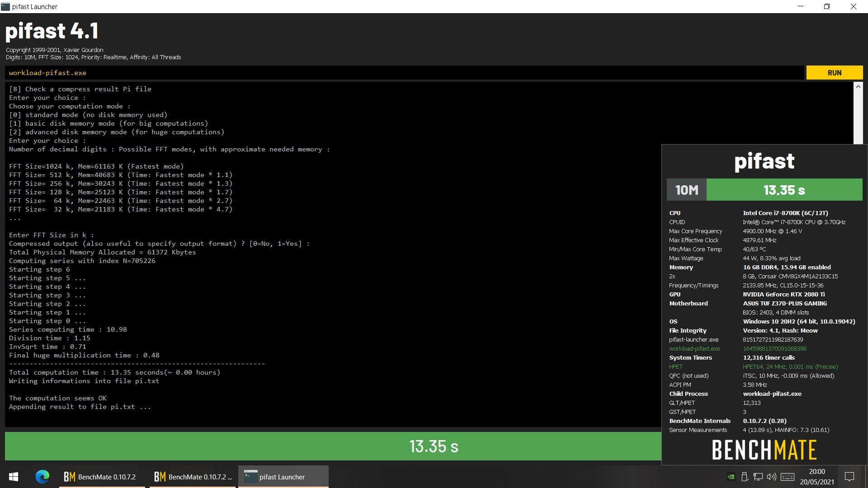
Task: Click the console scrollbar up arrow
Action: (x=858, y=86)
